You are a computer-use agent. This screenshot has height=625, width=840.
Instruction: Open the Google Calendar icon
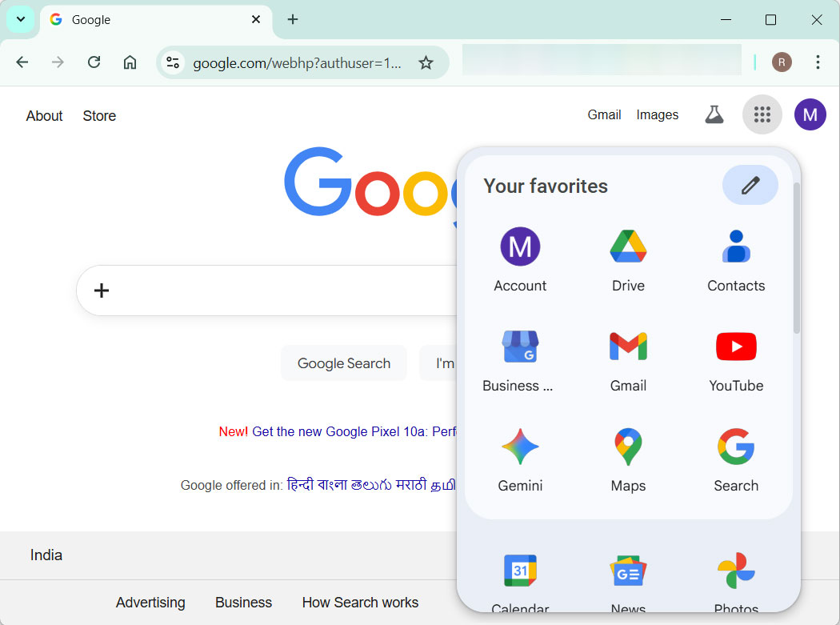point(520,571)
